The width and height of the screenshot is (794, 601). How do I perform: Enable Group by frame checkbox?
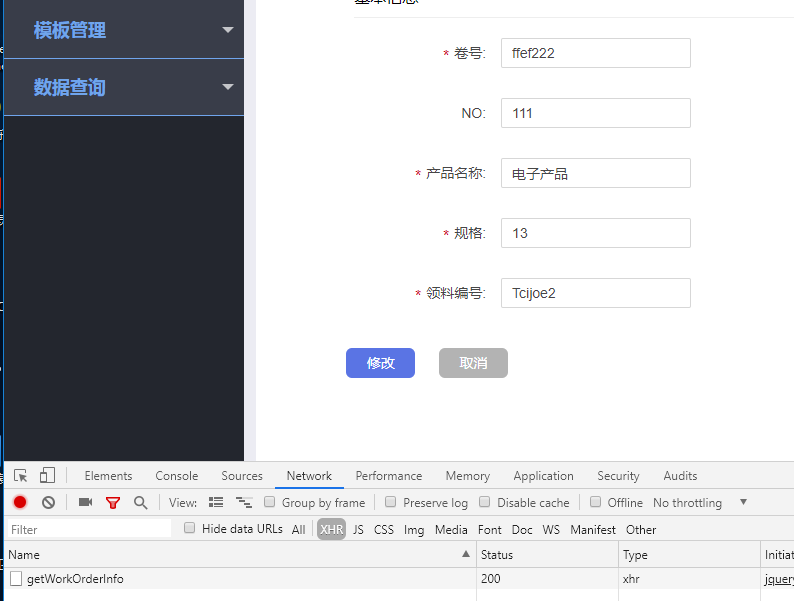tap(269, 502)
